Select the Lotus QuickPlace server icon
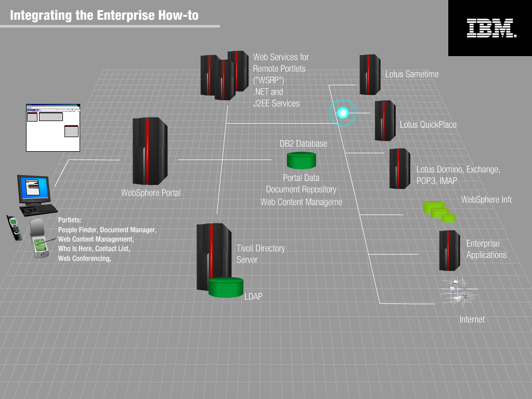The height and width of the screenshot is (399, 532). [x=385, y=121]
